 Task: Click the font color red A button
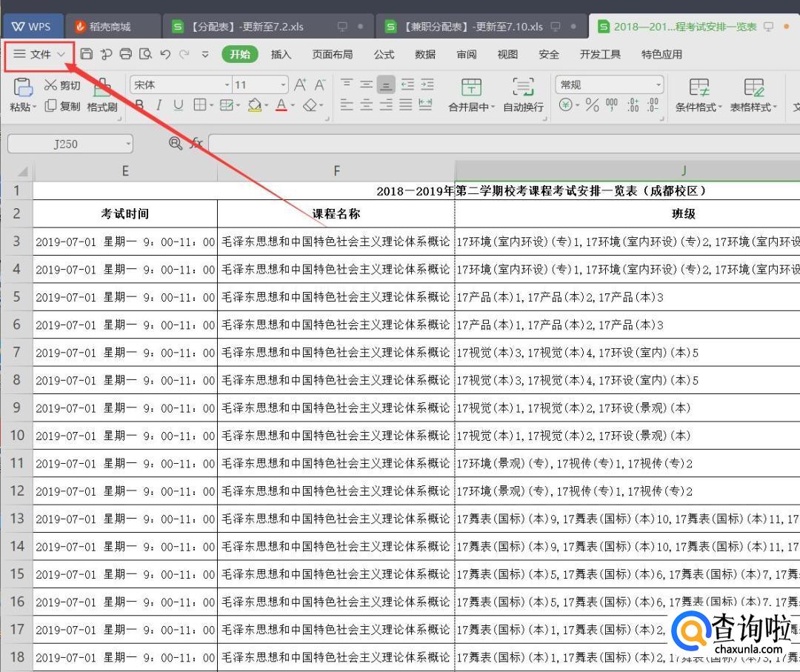(x=281, y=106)
